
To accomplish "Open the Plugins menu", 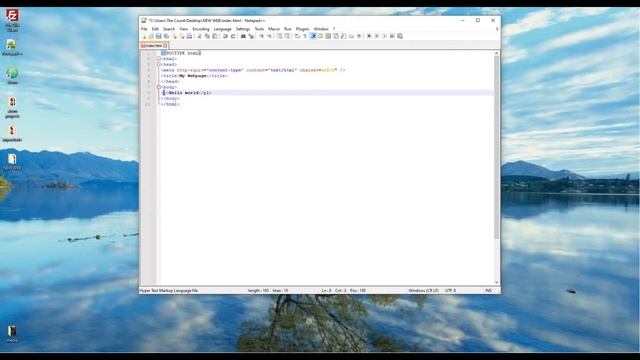I will (x=302, y=29).
